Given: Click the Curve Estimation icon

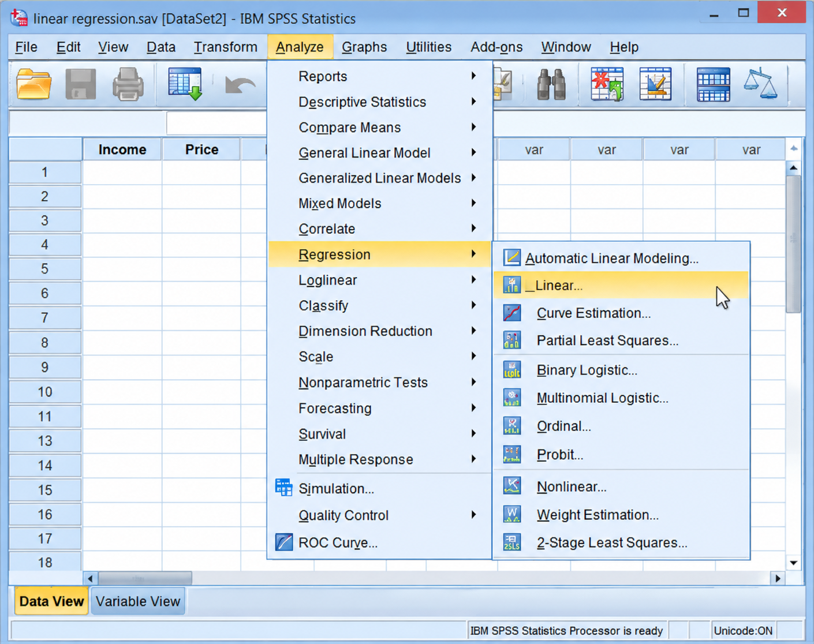Looking at the screenshot, I should (511, 313).
